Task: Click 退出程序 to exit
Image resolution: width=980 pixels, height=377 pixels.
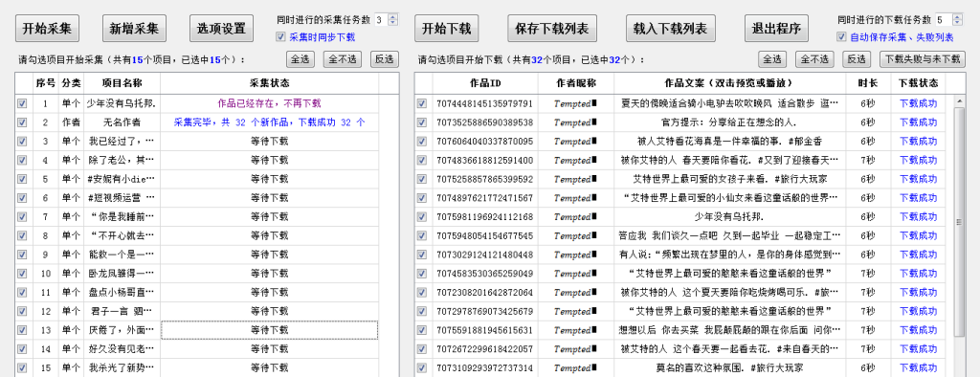Action: coord(776,28)
